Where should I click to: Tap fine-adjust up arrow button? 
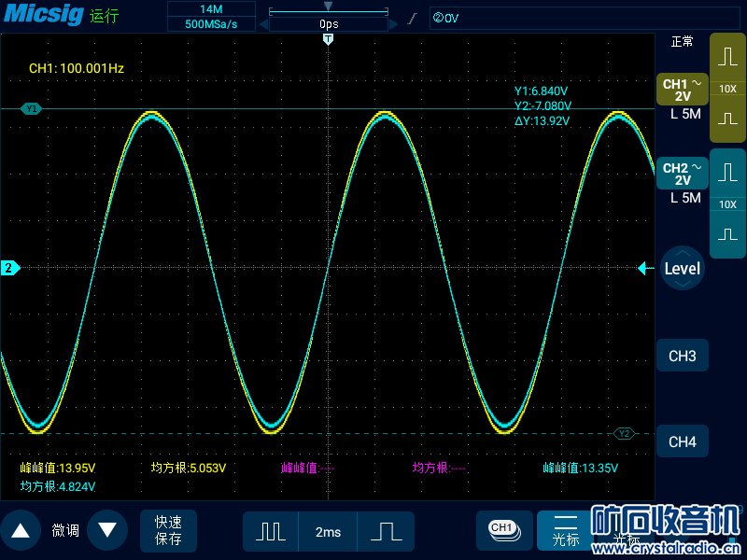21,530
